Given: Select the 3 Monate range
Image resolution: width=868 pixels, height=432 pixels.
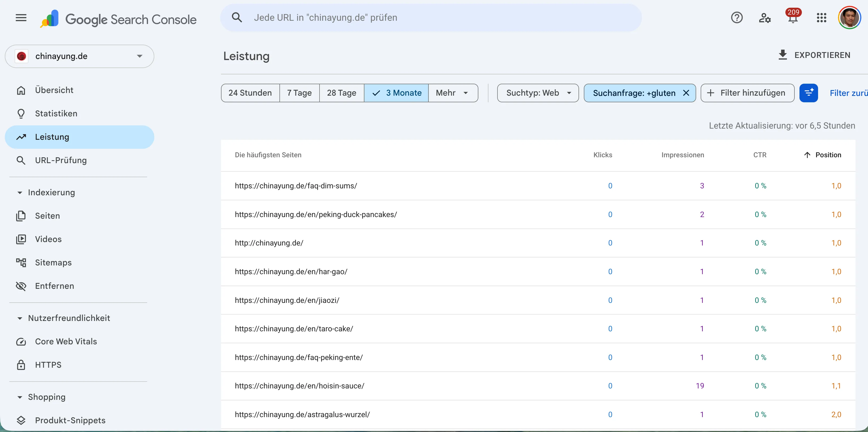Looking at the screenshot, I should point(396,93).
